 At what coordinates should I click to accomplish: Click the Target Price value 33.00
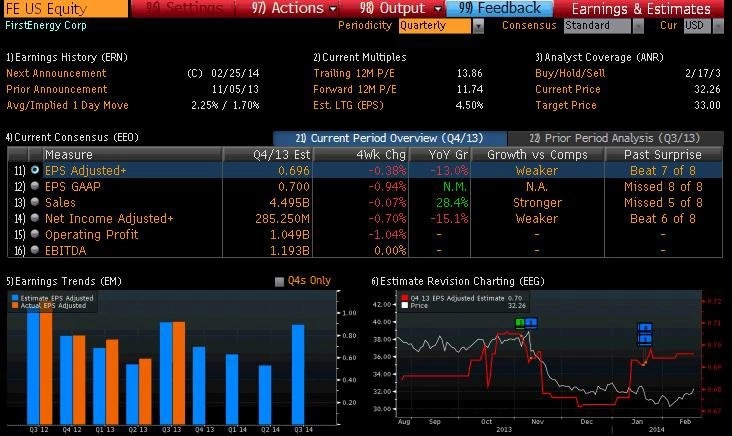pos(707,105)
